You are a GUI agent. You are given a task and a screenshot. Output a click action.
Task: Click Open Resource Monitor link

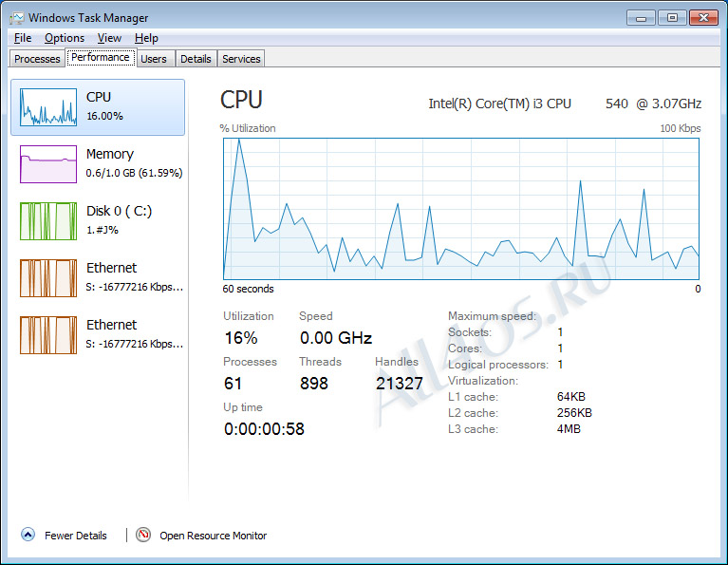[x=214, y=536]
